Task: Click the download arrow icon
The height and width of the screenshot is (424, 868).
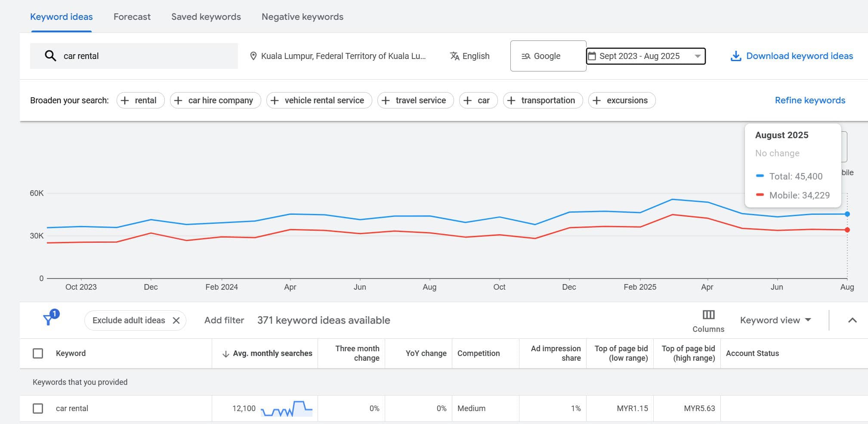Action: 736,56
